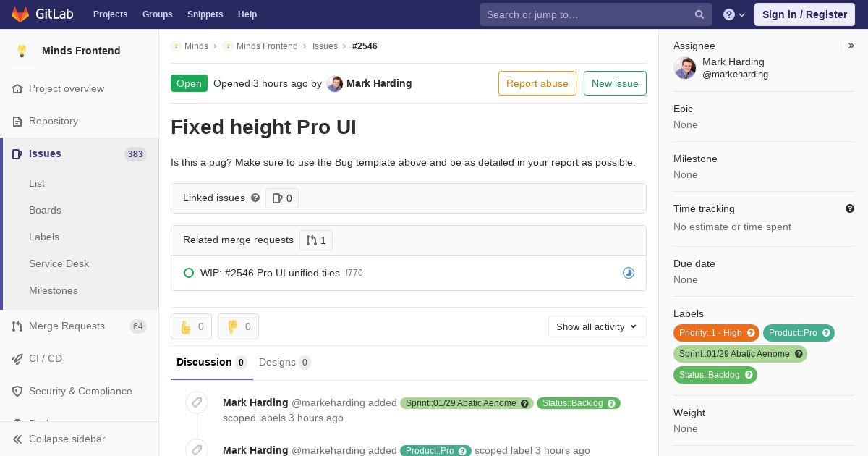The image size is (868, 456).
Task: Open the WIP: #2546 Pro UI unified tiles link
Action: coord(270,273)
